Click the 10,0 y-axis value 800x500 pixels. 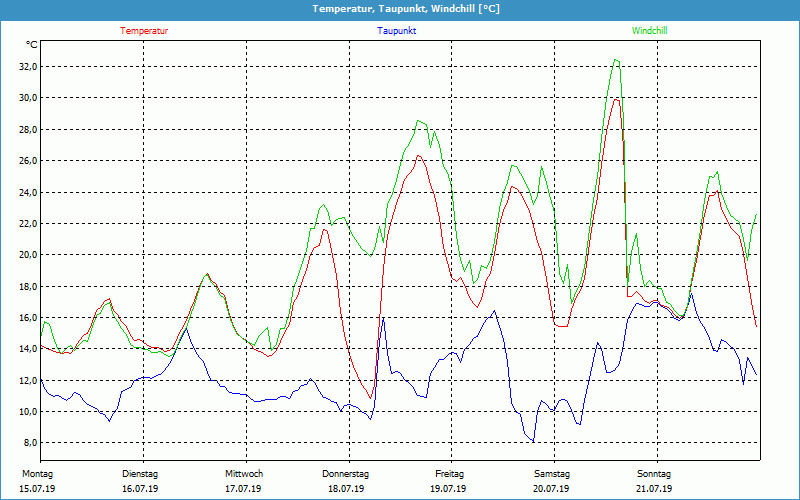pos(28,411)
